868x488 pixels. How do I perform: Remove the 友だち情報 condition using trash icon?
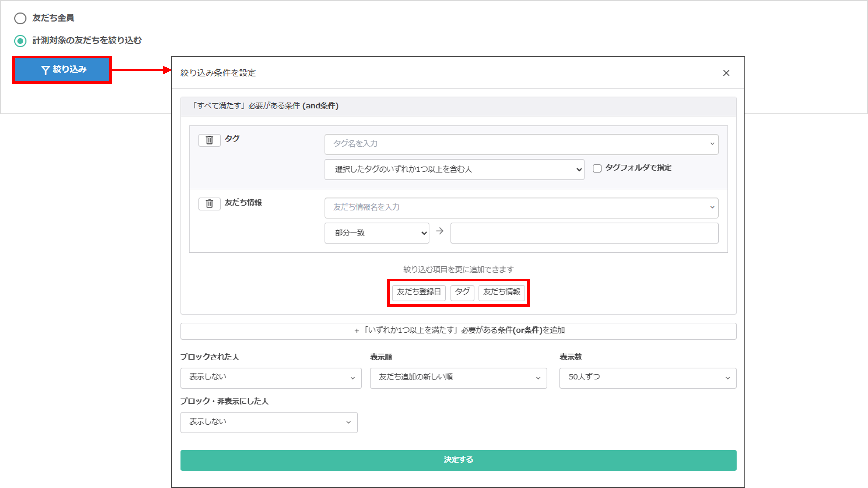tap(209, 203)
